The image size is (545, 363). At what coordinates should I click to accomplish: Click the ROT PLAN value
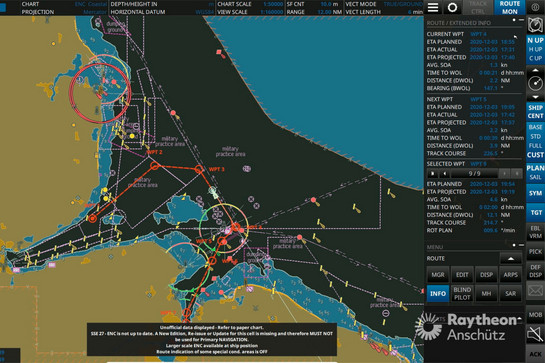pos(490,231)
